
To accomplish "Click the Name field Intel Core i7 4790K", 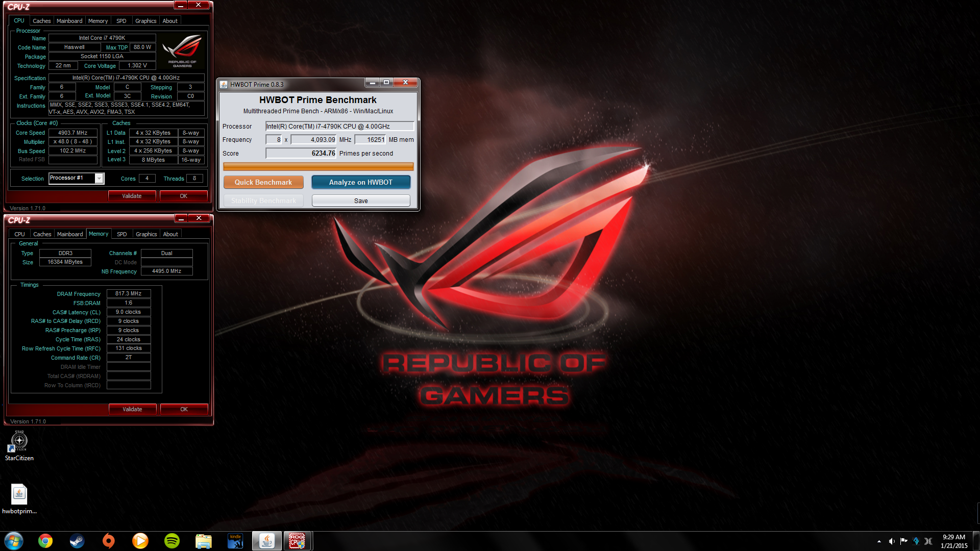I will pyautogui.click(x=102, y=38).
